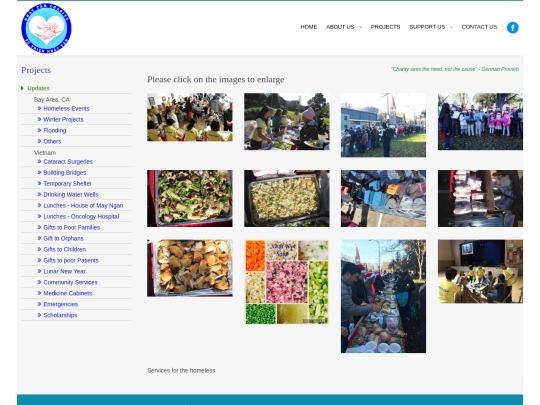Enlarge photo of volunteers in yellow shirts indoors
The height and width of the screenshot is (405, 540).
(190, 117)
